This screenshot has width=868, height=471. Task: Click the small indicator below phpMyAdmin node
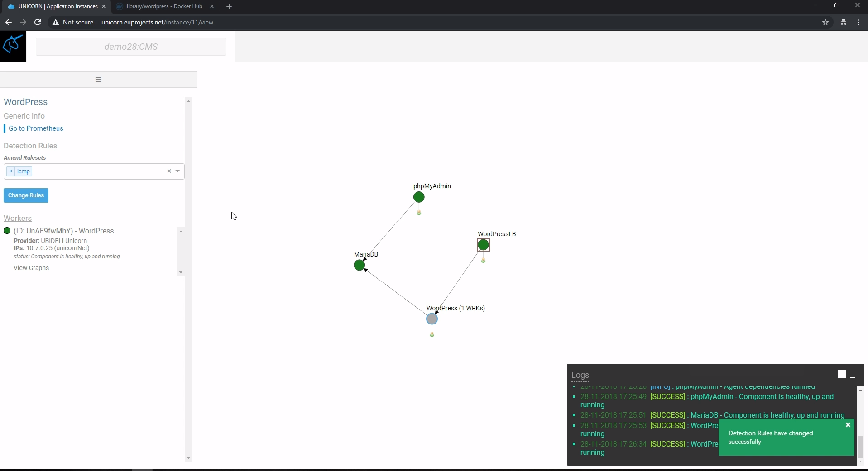click(419, 212)
